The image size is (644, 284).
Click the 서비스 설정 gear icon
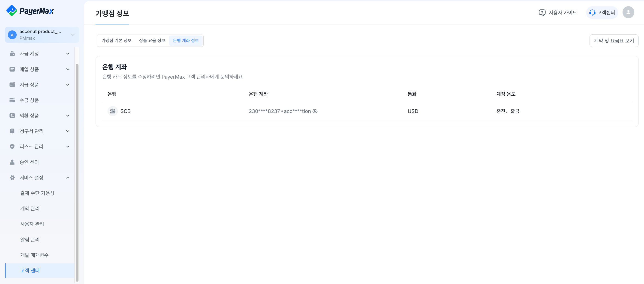[x=12, y=178]
